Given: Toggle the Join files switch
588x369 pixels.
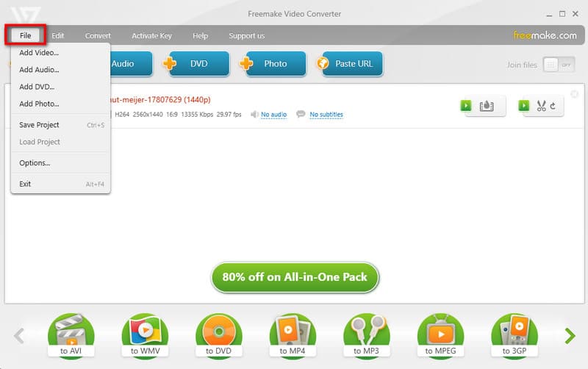Looking at the screenshot, I should click(559, 65).
